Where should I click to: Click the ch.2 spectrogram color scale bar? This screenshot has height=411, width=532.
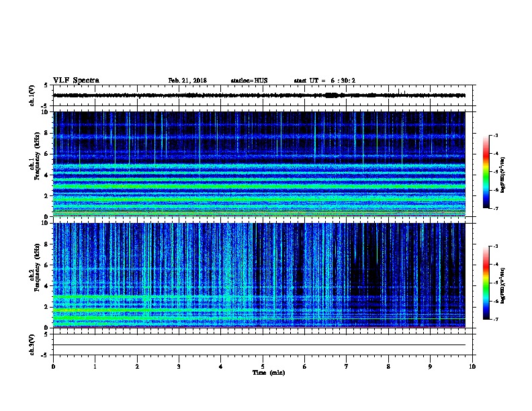[486, 283]
